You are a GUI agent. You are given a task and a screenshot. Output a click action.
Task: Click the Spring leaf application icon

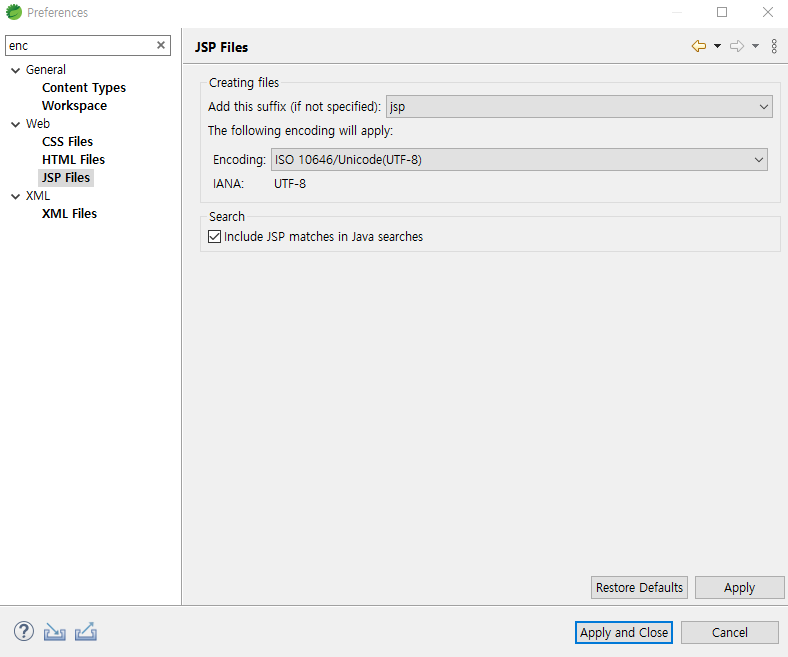click(14, 12)
